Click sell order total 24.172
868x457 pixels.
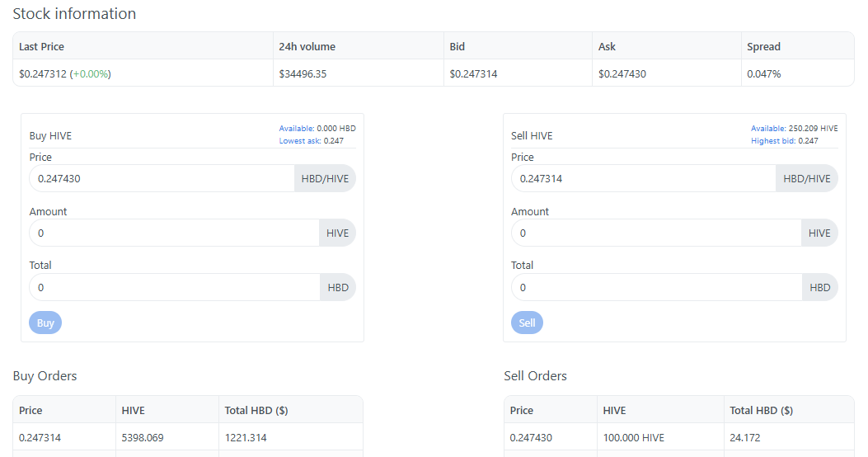pos(745,437)
